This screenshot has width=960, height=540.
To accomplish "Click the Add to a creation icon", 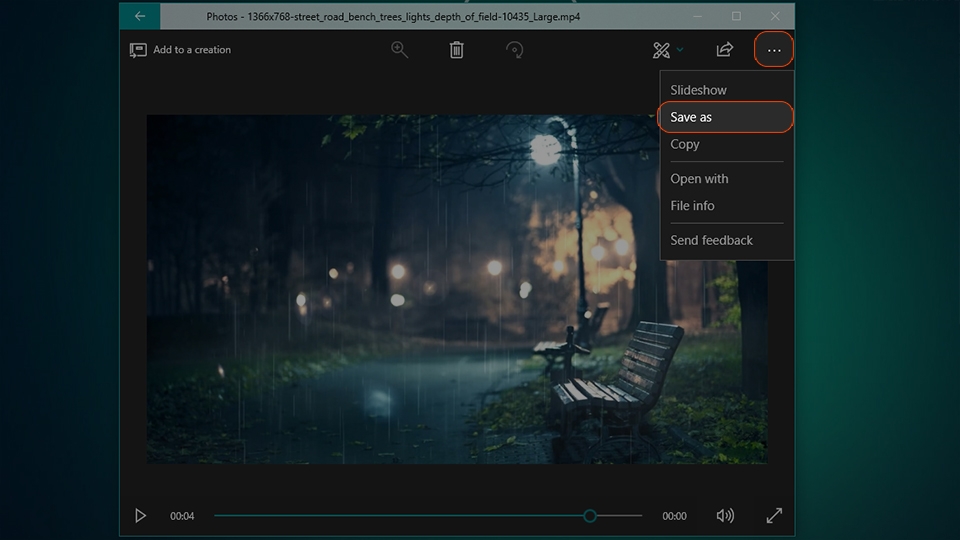I will pos(138,50).
